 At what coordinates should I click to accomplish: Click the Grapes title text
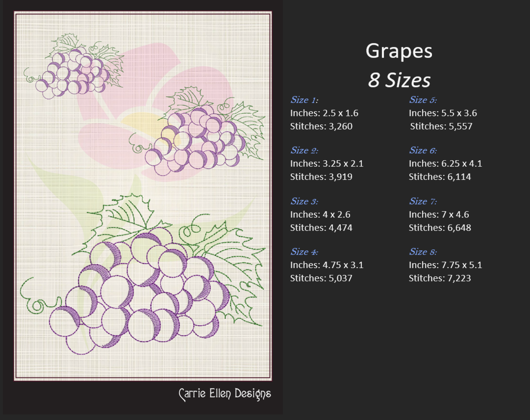coord(399,51)
